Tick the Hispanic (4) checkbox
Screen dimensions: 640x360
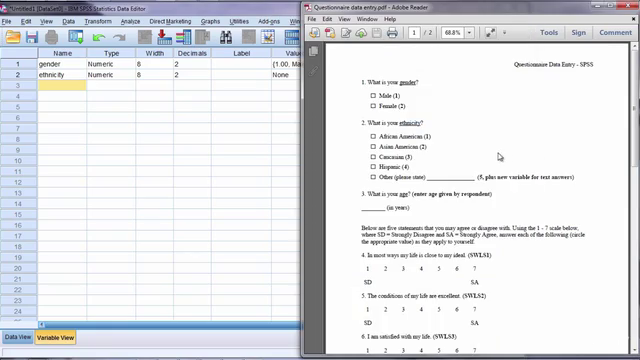coord(373,167)
